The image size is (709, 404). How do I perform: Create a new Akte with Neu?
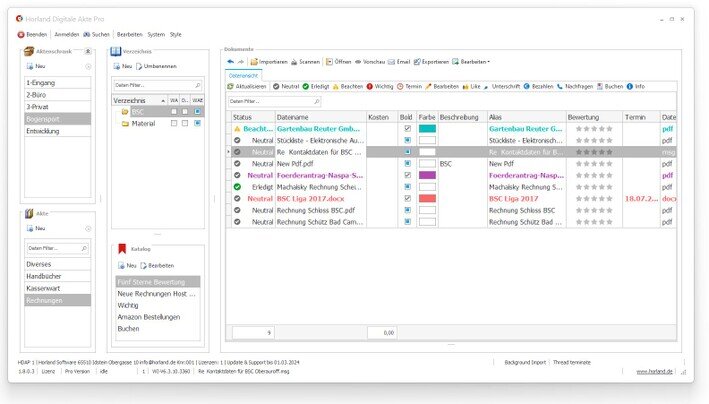click(x=36, y=228)
